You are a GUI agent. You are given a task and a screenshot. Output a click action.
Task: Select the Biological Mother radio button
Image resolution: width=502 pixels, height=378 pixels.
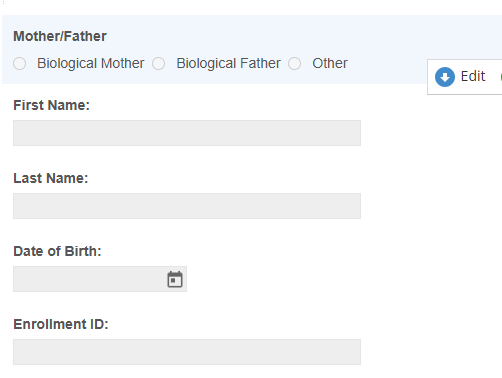20,63
